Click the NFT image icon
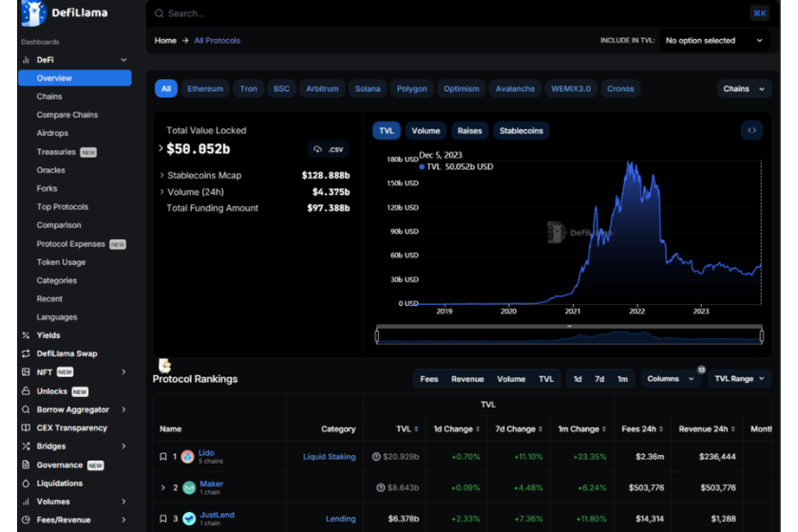This screenshot has height=532, width=798. (26, 371)
